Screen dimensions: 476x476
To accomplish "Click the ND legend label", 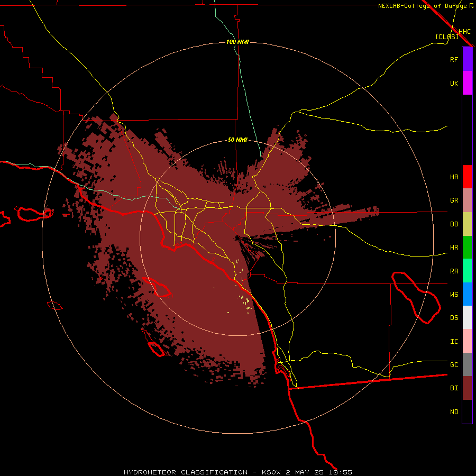I will point(454,412).
